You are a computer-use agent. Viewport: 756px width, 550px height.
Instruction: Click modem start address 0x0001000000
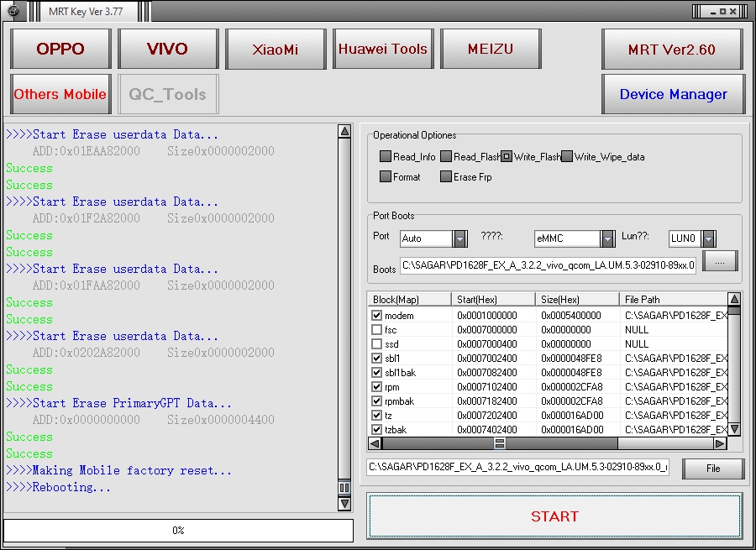coord(487,315)
